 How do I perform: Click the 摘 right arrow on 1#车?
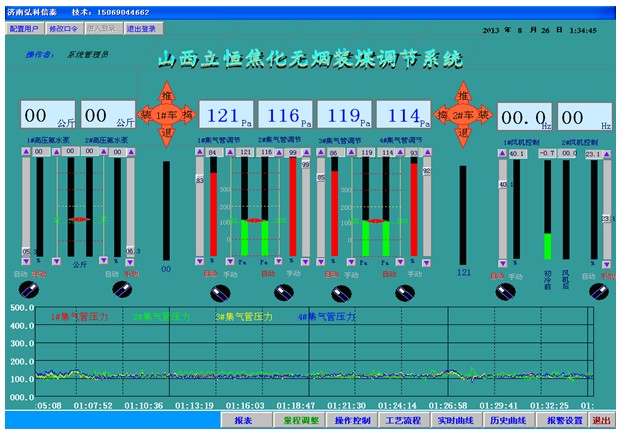(187, 115)
